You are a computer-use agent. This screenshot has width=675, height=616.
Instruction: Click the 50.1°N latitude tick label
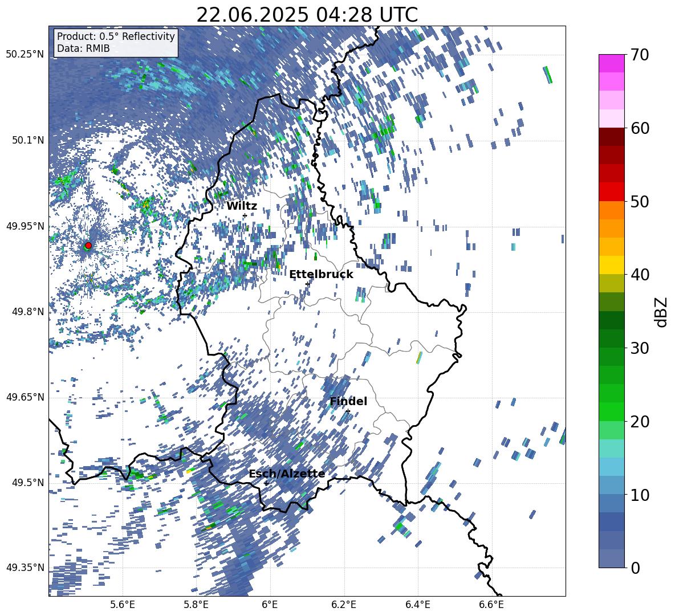(27, 140)
